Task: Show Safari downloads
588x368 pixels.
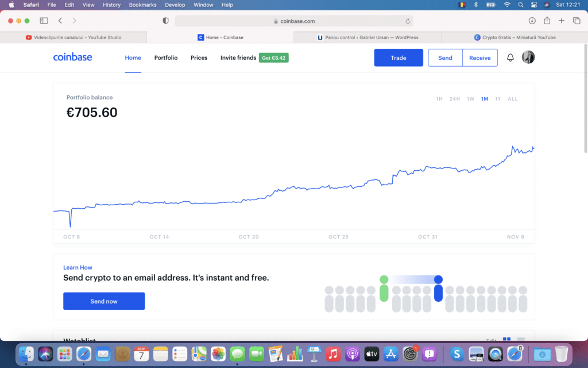Action: [x=532, y=21]
